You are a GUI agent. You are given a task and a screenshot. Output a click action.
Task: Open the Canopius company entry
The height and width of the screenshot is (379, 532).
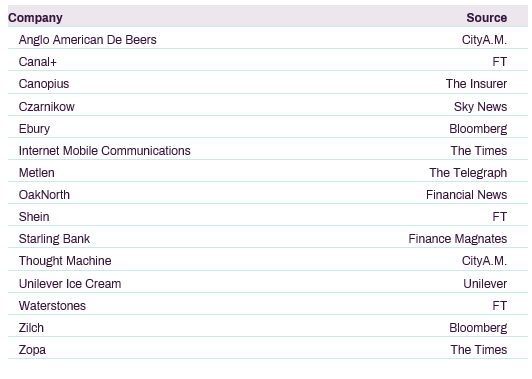pos(44,84)
